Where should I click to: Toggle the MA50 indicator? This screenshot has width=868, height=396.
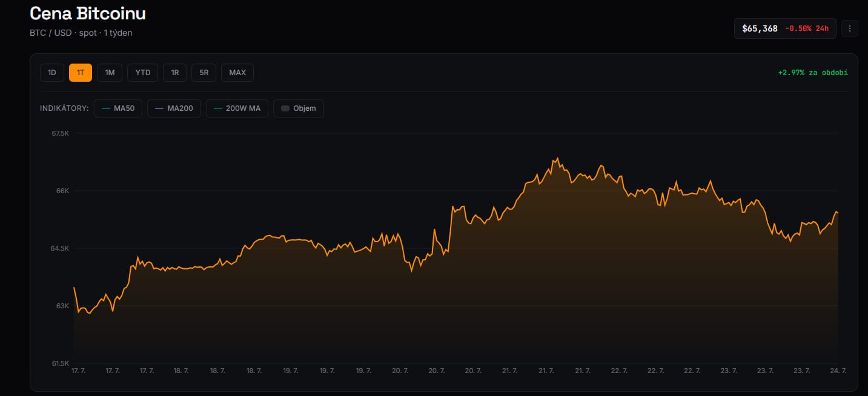tap(118, 108)
